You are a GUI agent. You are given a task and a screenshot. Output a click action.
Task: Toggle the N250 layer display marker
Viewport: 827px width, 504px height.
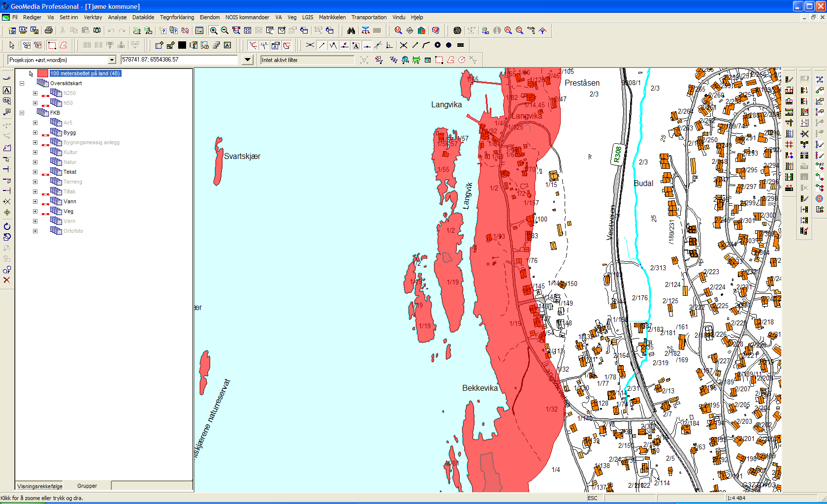point(45,95)
